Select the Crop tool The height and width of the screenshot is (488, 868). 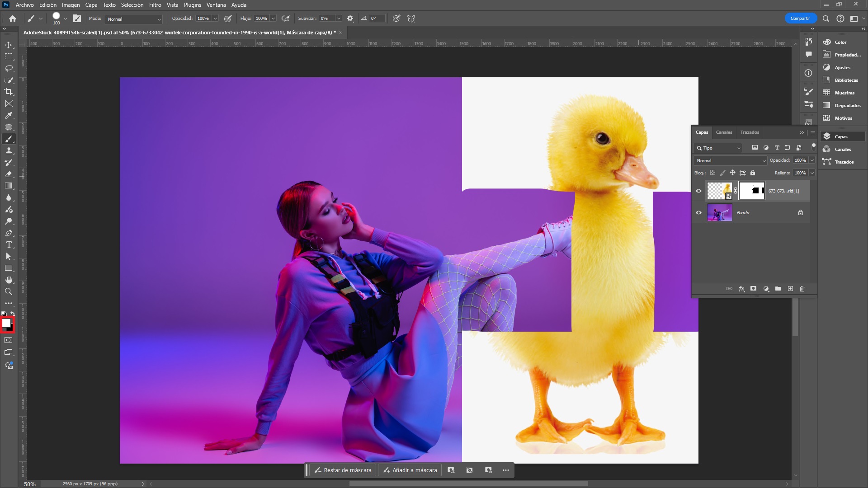click(x=9, y=92)
